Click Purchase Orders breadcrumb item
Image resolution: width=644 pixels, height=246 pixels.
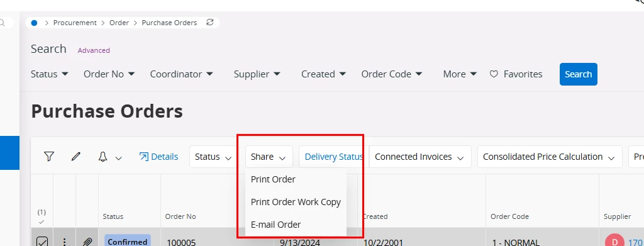[169, 23]
